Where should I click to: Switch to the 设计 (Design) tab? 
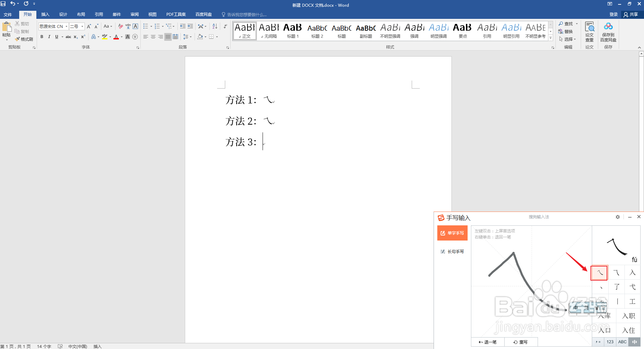coord(63,14)
